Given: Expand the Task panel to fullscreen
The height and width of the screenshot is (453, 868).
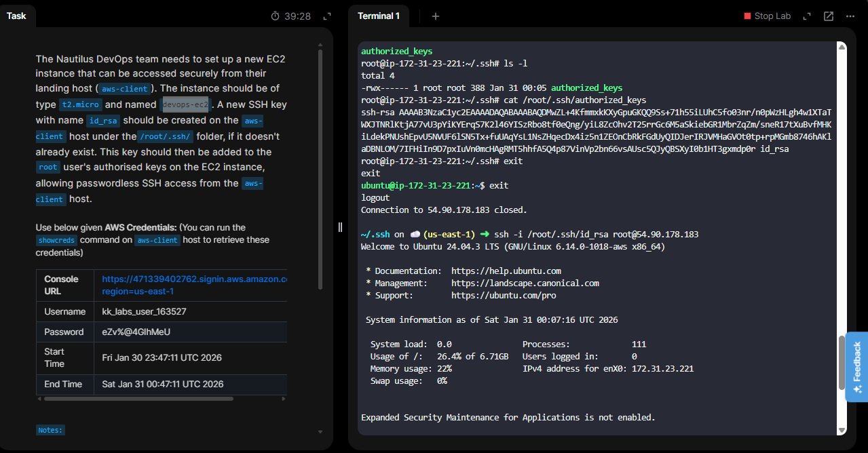Looking at the screenshot, I should (326, 16).
